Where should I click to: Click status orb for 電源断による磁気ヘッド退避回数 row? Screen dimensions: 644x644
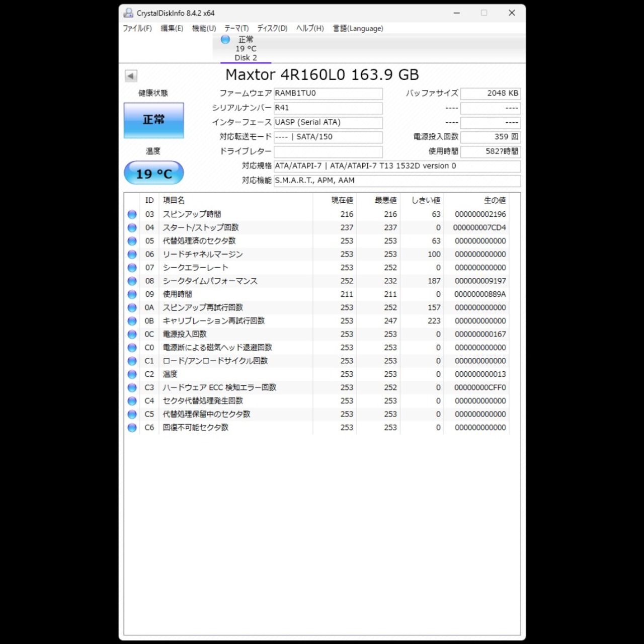point(132,348)
